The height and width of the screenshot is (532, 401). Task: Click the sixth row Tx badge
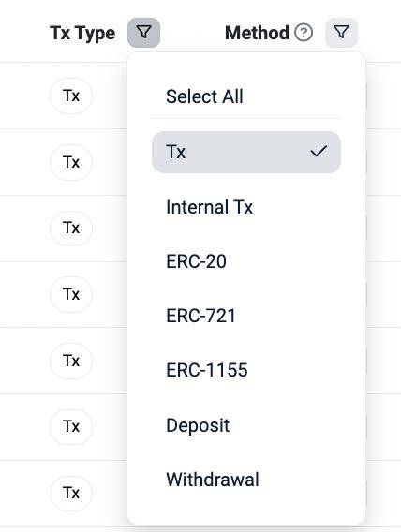coord(71,426)
